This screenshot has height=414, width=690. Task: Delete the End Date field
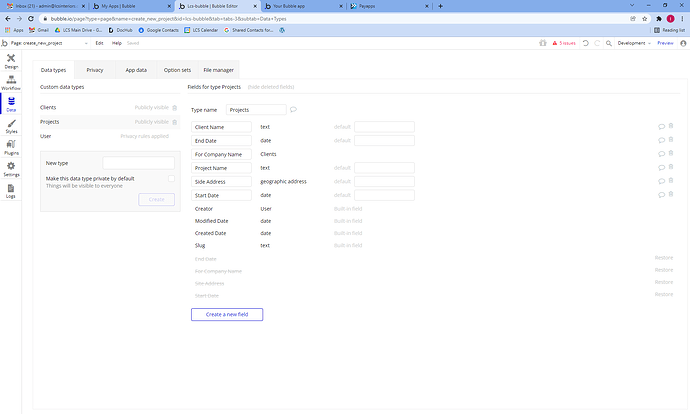point(671,139)
